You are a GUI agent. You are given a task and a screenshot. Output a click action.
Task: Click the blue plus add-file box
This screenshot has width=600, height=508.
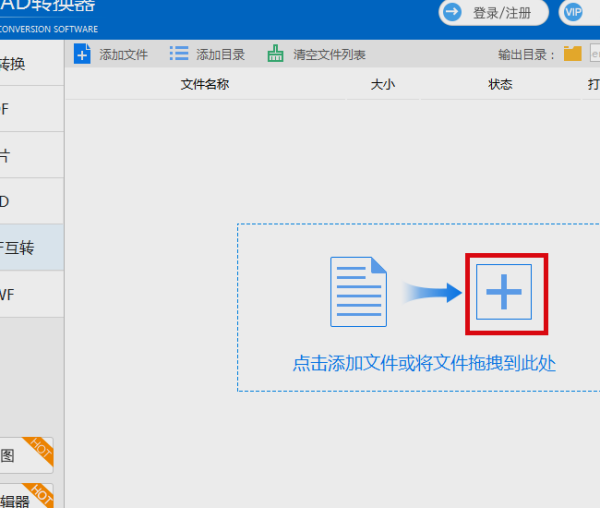504,291
